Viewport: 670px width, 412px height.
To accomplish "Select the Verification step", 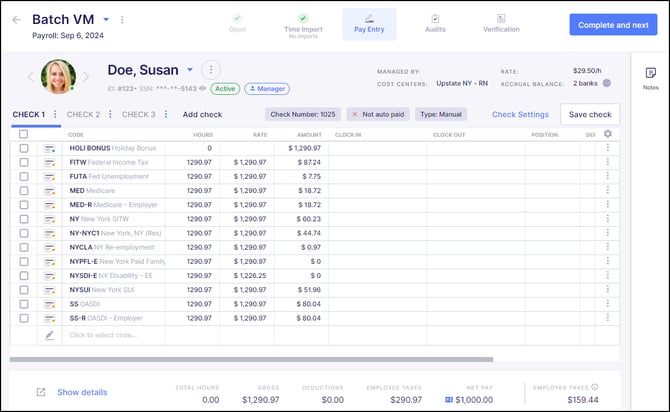I will [x=501, y=24].
